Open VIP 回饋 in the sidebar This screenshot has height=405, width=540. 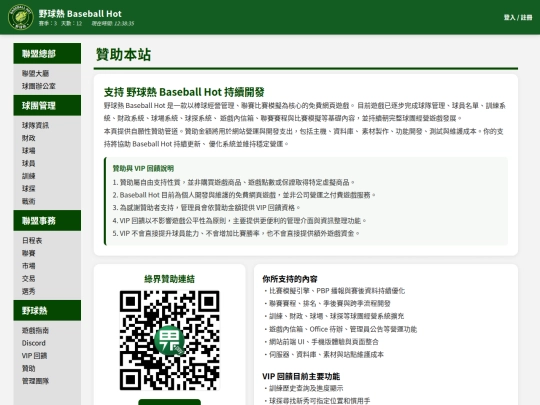click(34, 355)
